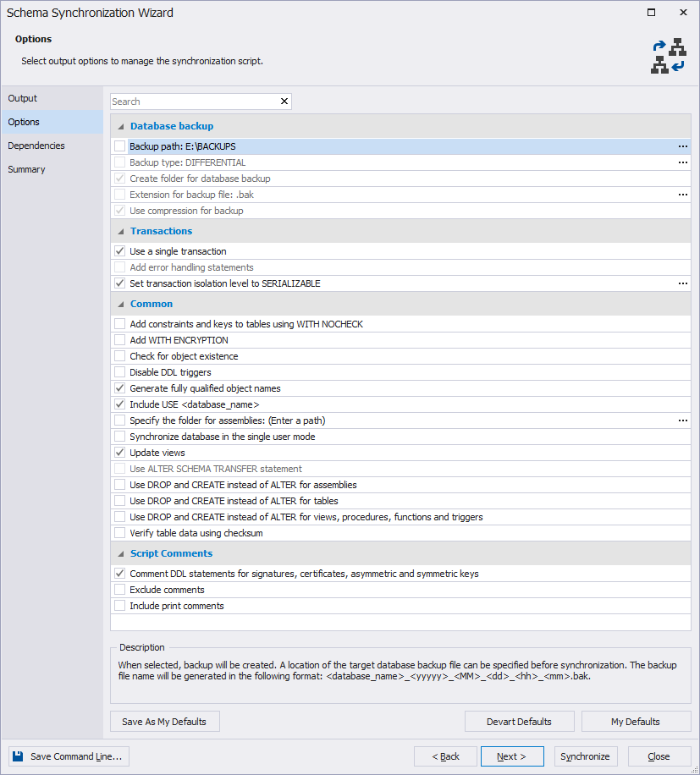700x775 pixels.
Task: Open the Output page
Action: 52,98
